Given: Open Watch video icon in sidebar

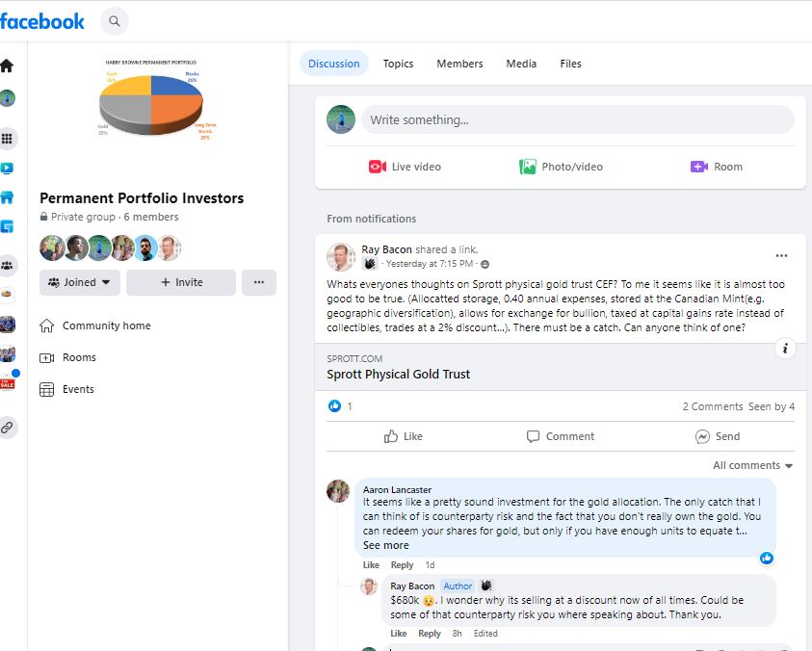Looking at the screenshot, I should point(8,168).
